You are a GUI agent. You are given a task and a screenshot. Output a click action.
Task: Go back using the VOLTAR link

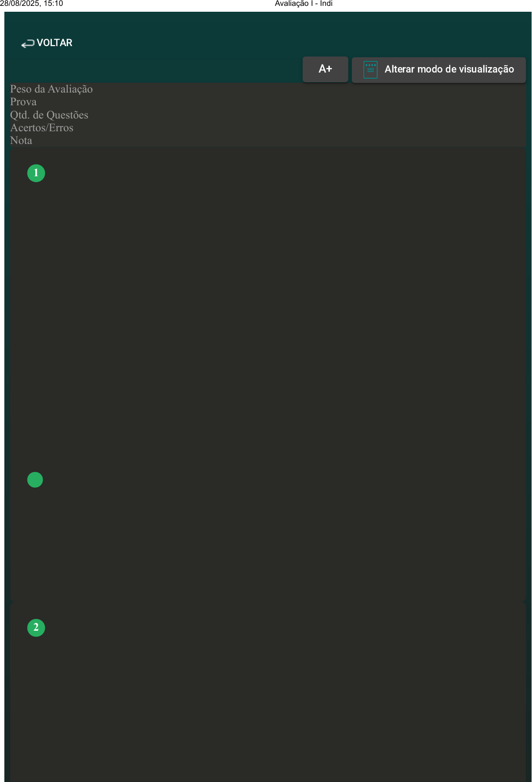pos(46,43)
